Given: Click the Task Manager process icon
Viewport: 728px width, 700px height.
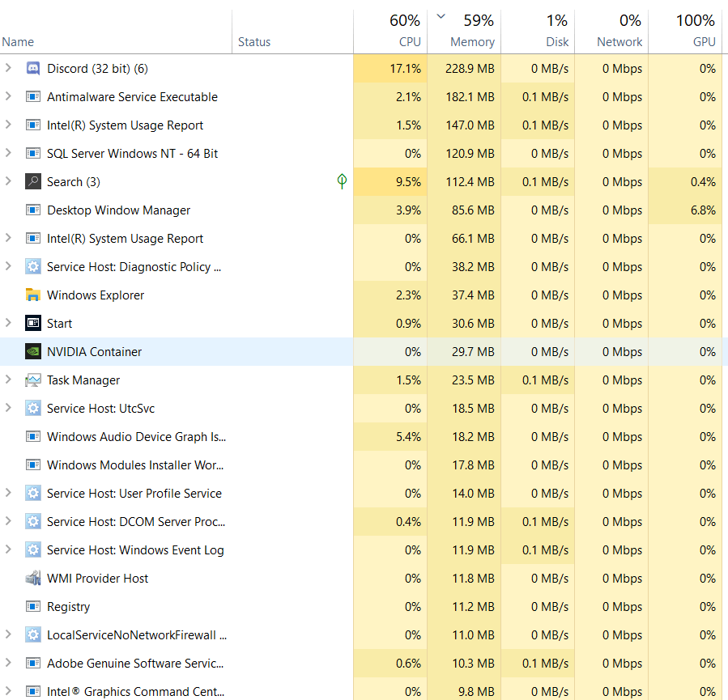Looking at the screenshot, I should (x=33, y=380).
